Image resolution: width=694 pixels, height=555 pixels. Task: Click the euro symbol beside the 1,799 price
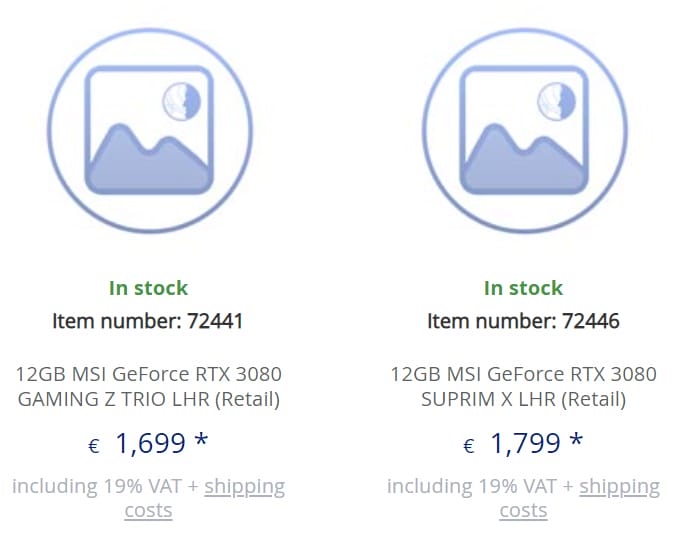pos(468,446)
